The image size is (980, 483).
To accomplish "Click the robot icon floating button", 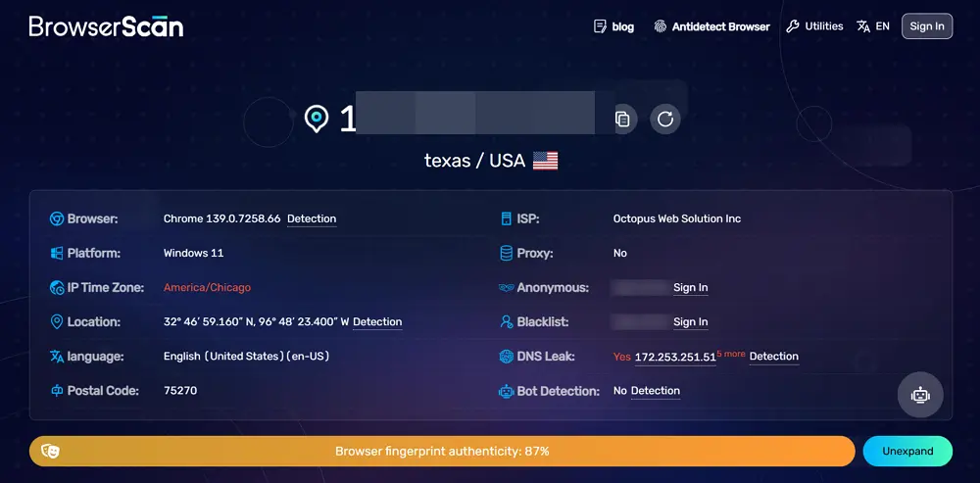I will click(x=920, y=395).
